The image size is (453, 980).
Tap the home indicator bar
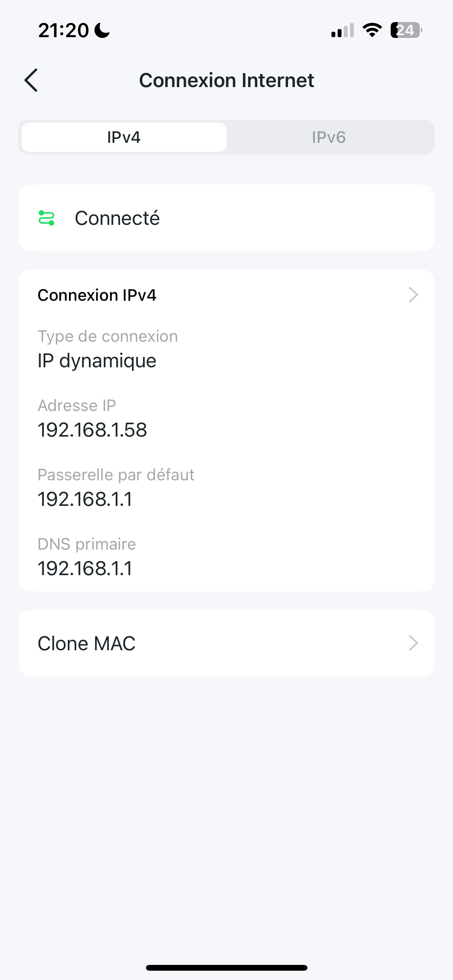click(226, 968)
